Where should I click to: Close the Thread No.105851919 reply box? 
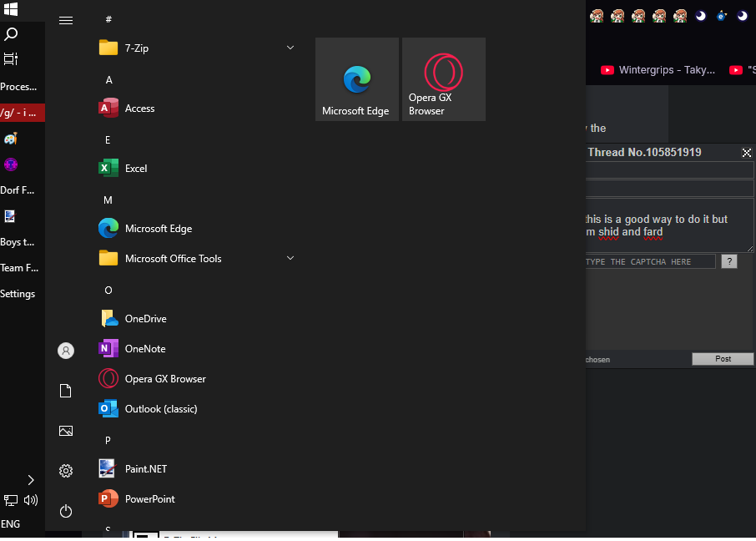pos(746,153)
